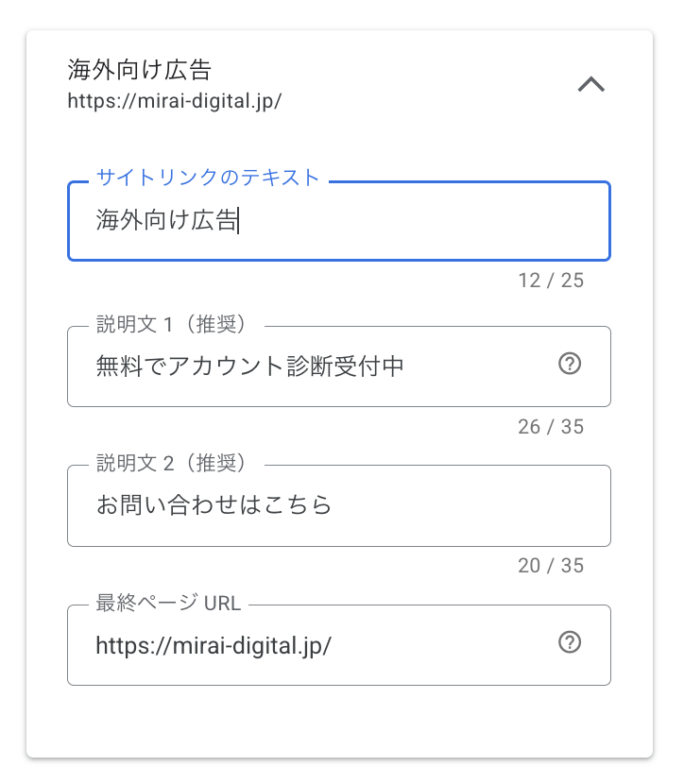The height and width of the screenshot is (784, 684).
Task: Click the 26 / 35 character counter
Action: point(551,427)
